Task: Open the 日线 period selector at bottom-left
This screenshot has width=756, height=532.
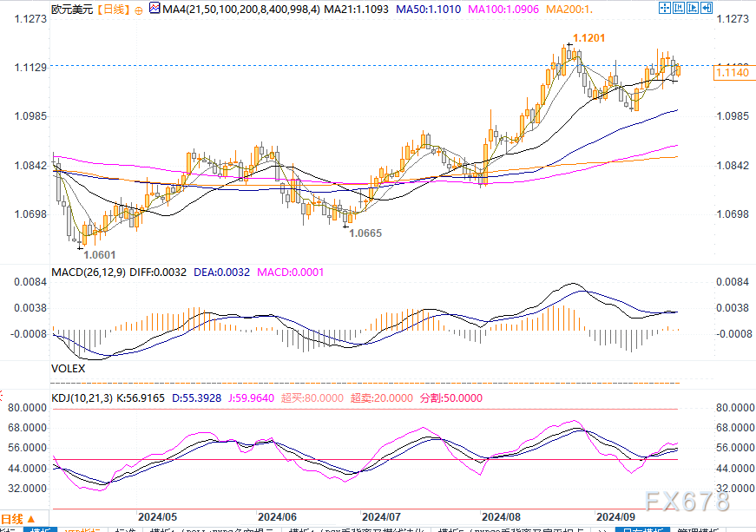Action: [x=18, y=519]
